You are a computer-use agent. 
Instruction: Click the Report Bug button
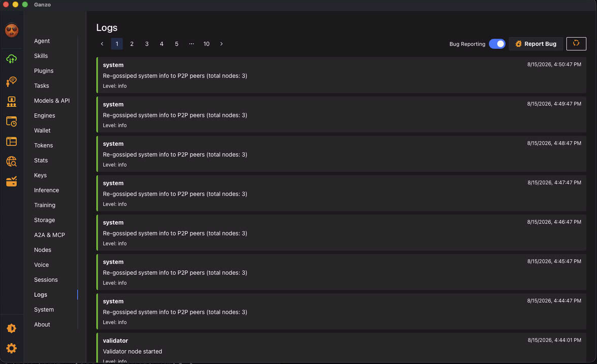point(536,44)
